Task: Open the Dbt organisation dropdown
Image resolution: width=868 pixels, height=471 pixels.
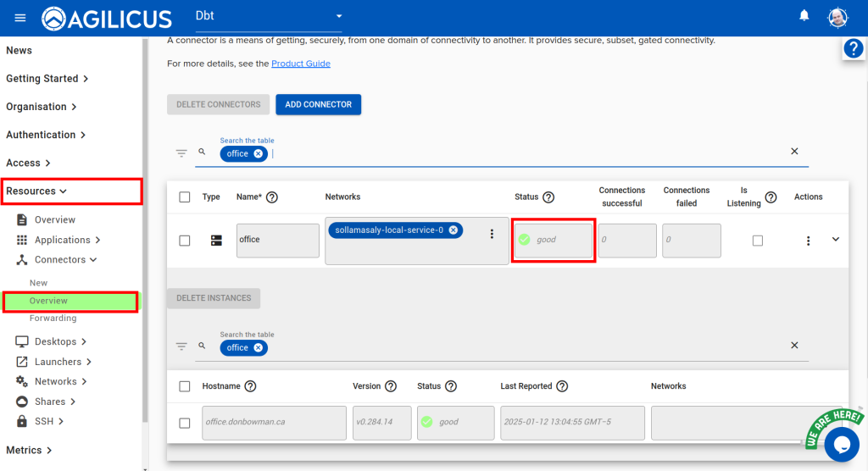Action: pyautogui.click(x=339, y=16)
